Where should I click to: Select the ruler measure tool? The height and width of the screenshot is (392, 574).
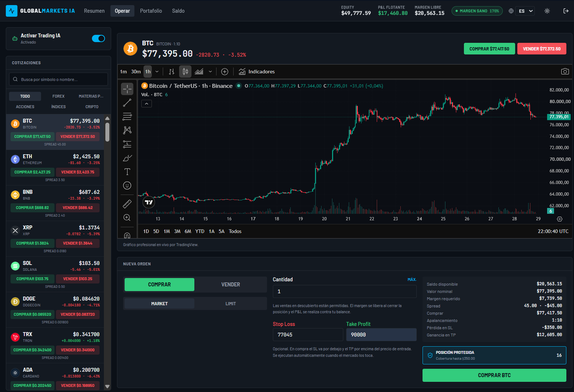pos(127,204)
